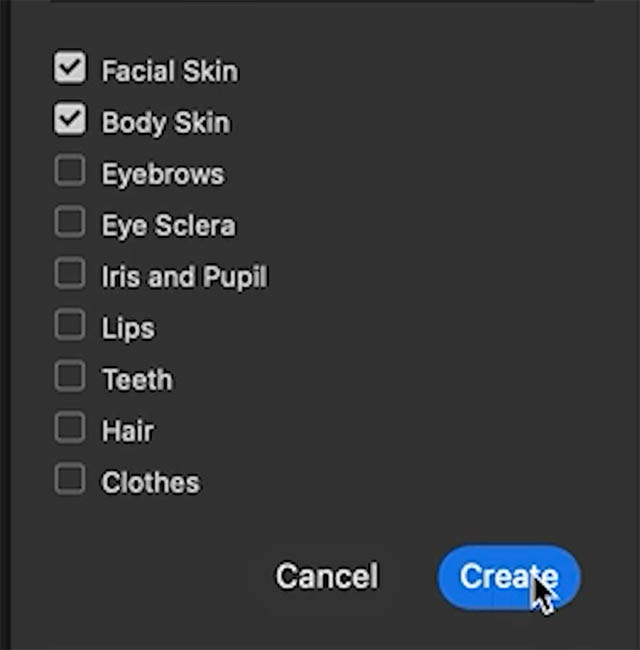Check the Iris and Pupil box
Screen dimensions: 640x650
coord(70,274)
